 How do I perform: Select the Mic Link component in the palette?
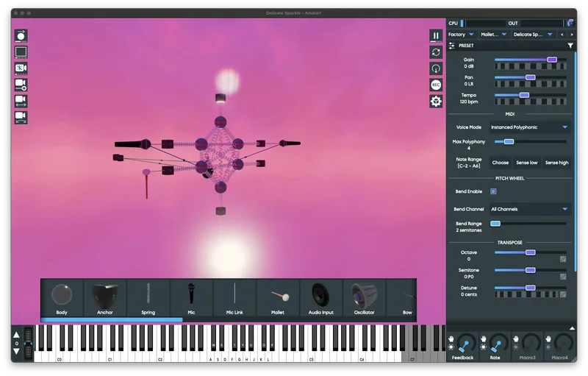click(x=234, y=299)
